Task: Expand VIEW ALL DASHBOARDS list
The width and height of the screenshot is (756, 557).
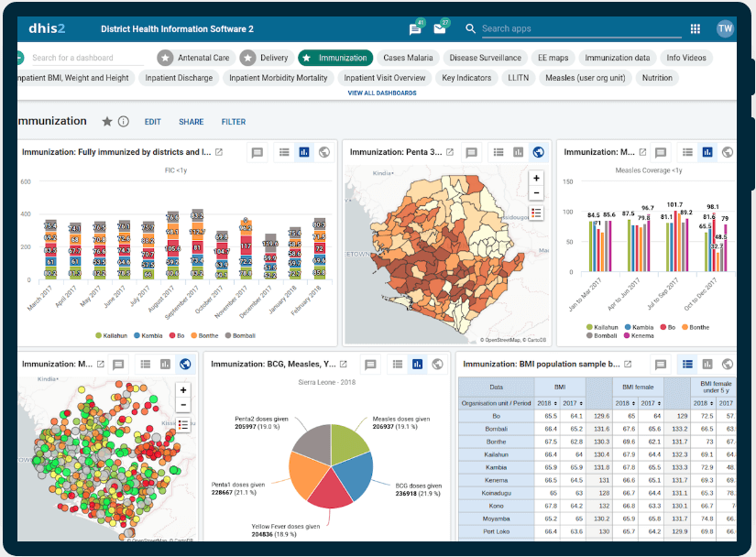Action: 382,93
